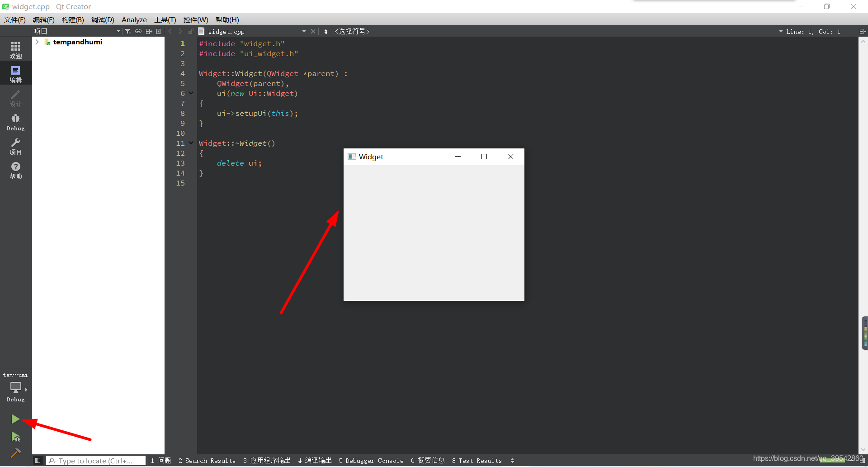The width and height of the screenshot is (868, 467).
Task: Click the Type to locate search field
Action: pos(96,461)
